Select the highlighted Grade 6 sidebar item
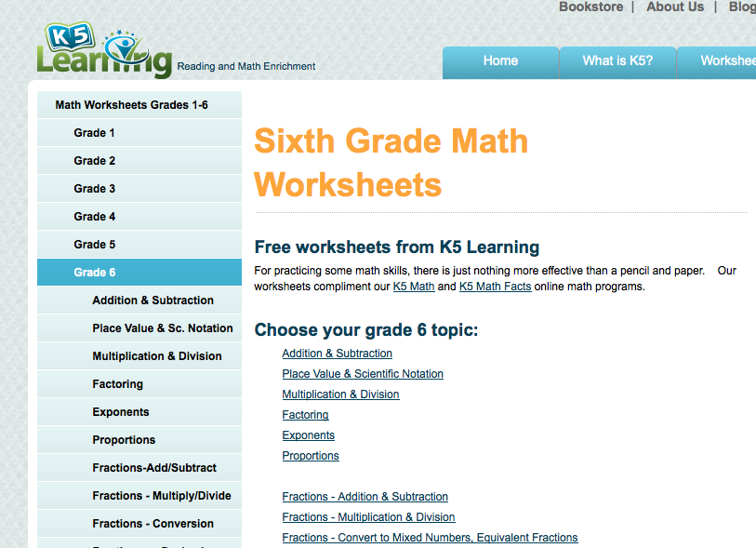This screenshot has height=548, width=756. (139, 272)
